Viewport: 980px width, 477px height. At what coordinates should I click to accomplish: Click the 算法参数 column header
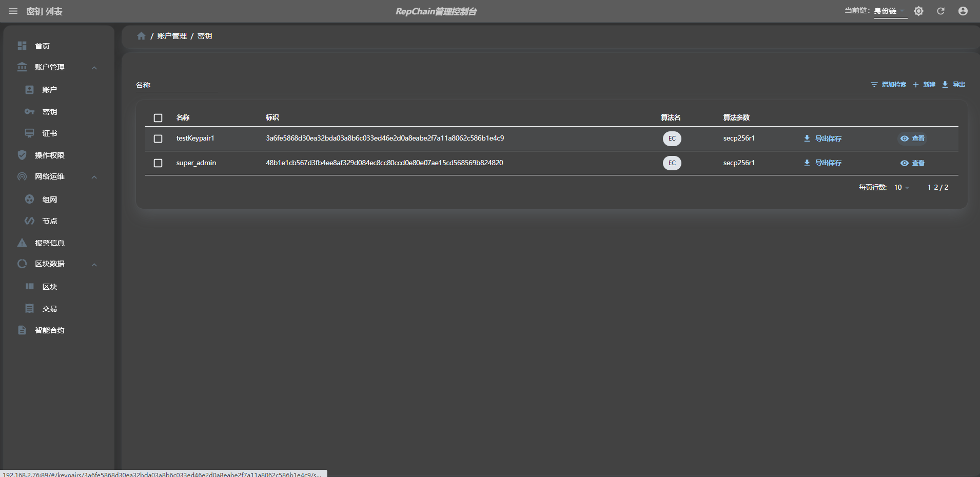point(736,117)
